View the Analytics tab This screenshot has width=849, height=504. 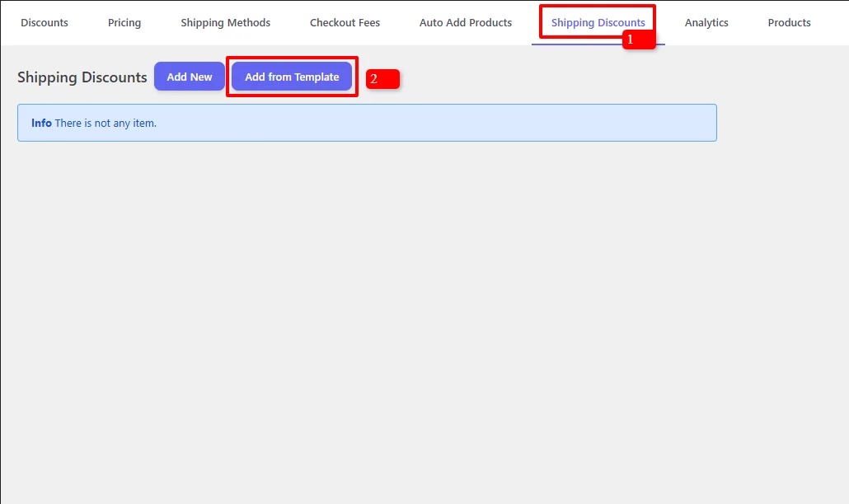pos(706,23)
